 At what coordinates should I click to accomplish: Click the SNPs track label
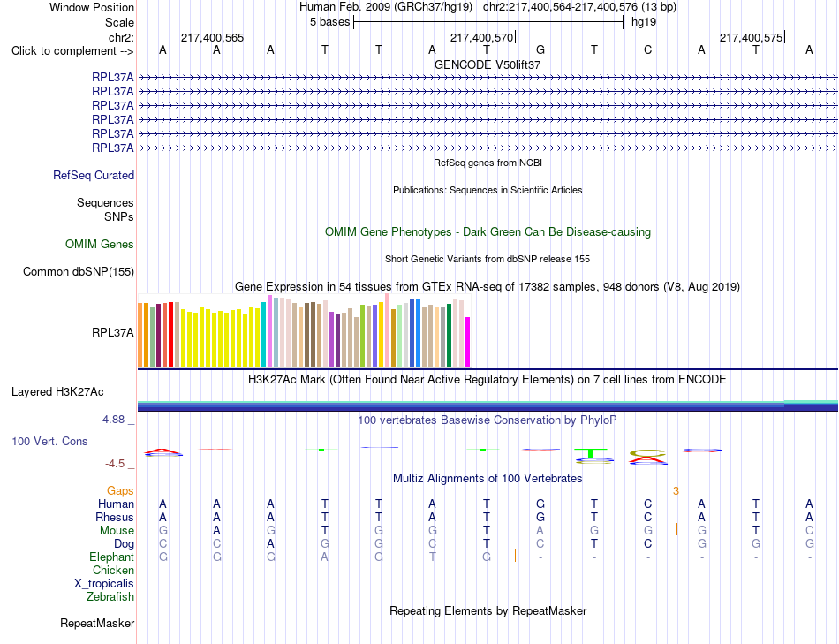tap(119, 216)
